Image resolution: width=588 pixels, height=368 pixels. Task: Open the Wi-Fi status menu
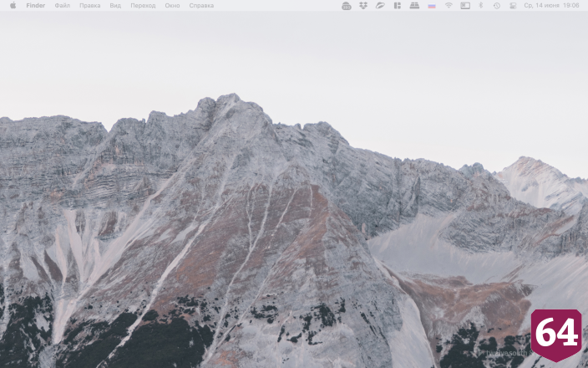[x=449, y=5]
